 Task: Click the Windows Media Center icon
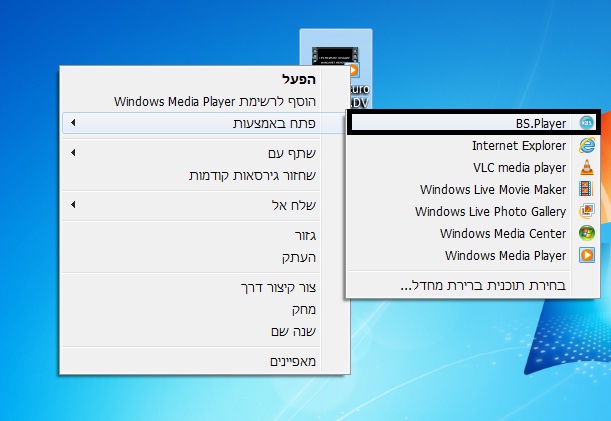pos(586,234)
